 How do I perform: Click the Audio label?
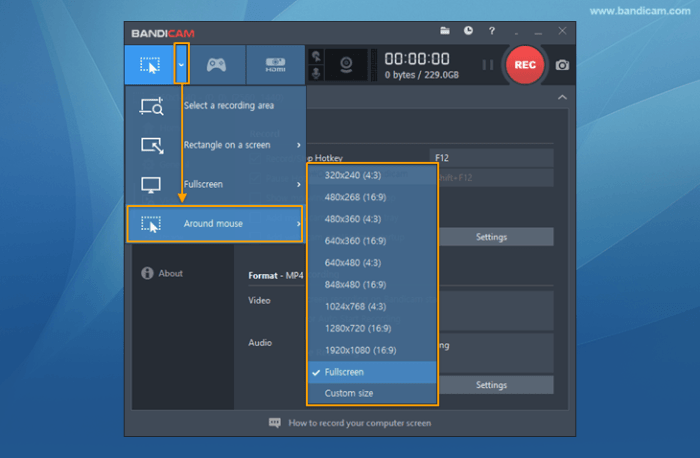coord(260,343)
